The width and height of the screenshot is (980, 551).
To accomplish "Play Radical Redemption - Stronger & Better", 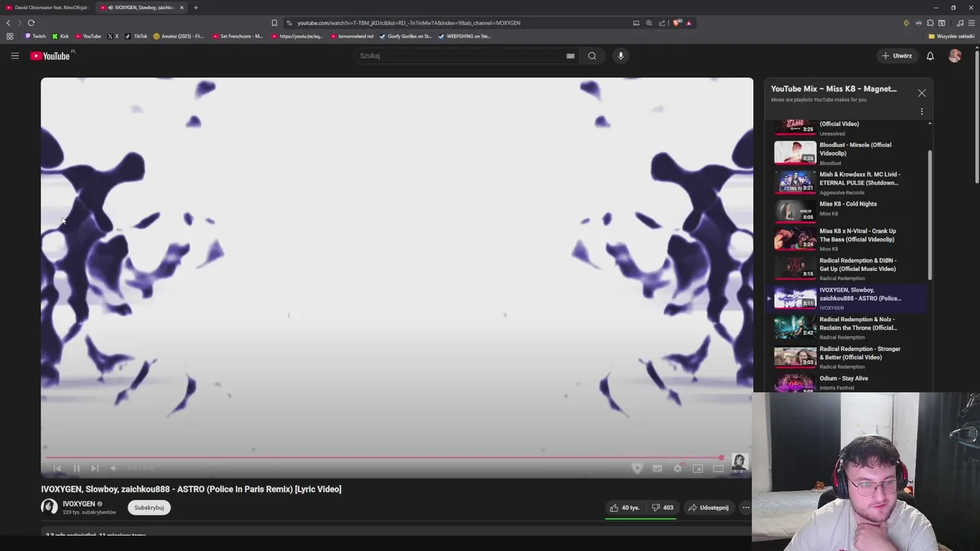I will click(x=848, y=357).
